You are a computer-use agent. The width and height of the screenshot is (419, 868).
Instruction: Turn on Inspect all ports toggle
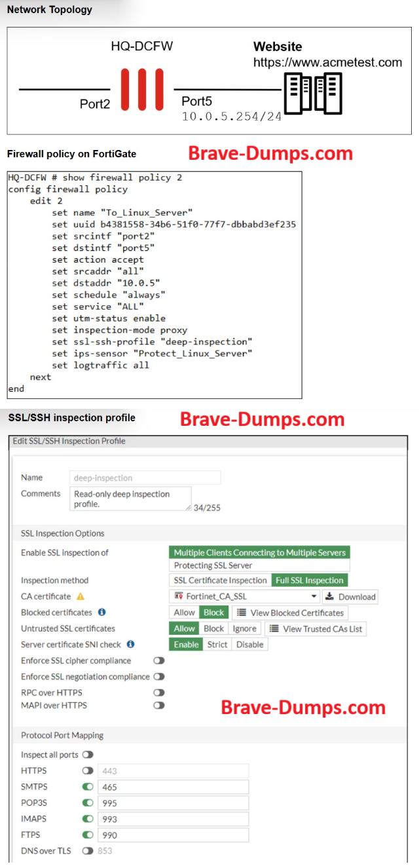(88, 755)
